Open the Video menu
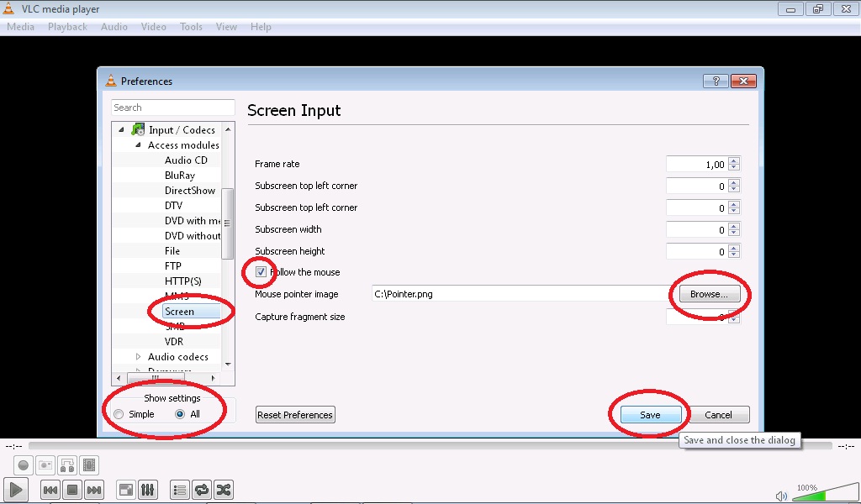861x504 pixels. [154, 27]
